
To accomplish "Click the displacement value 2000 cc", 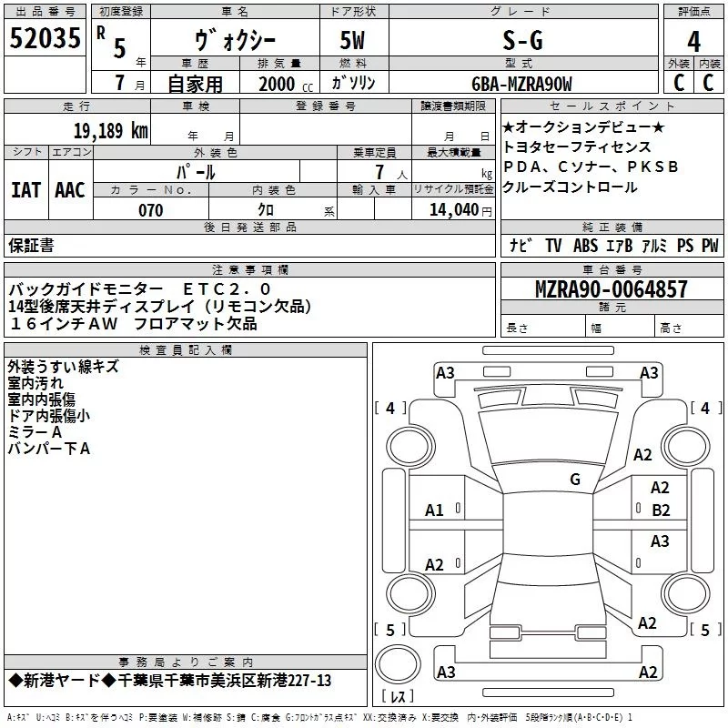I will point(286,84).
